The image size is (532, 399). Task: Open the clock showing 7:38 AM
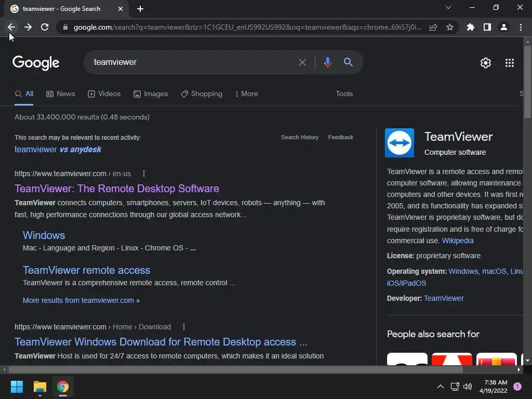coord(494,387)
